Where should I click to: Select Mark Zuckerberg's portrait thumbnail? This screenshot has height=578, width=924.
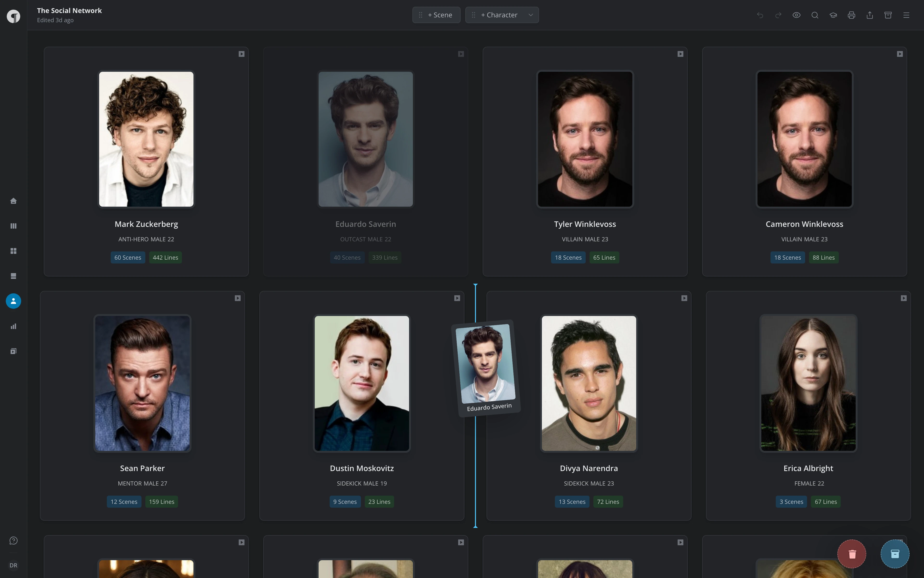point(146,139)
